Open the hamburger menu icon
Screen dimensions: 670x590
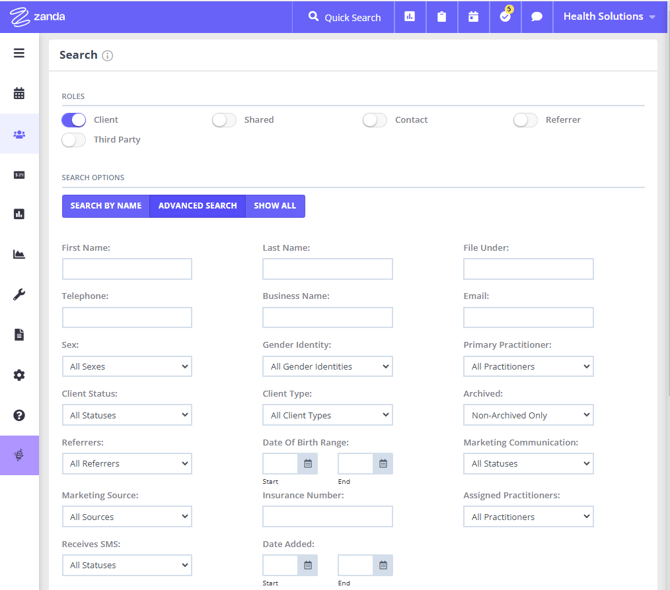19,53
